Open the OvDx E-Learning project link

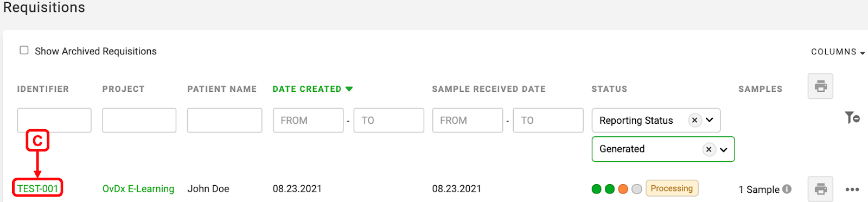pyautogui.click(x=138, y=188)
